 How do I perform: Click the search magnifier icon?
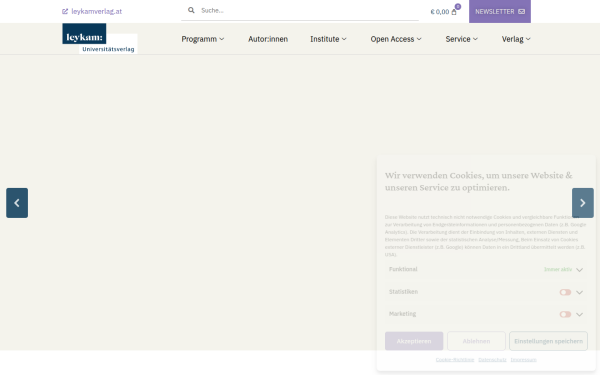[191, 10]
